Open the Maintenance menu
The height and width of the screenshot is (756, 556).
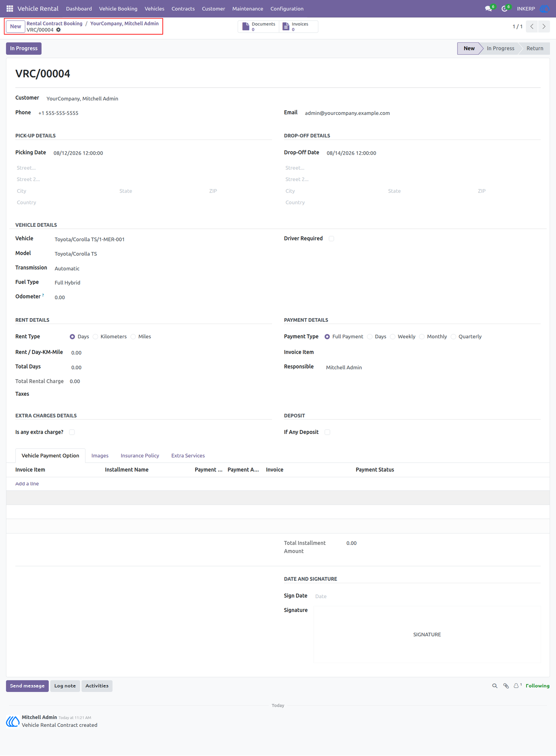tap(247, 9)
